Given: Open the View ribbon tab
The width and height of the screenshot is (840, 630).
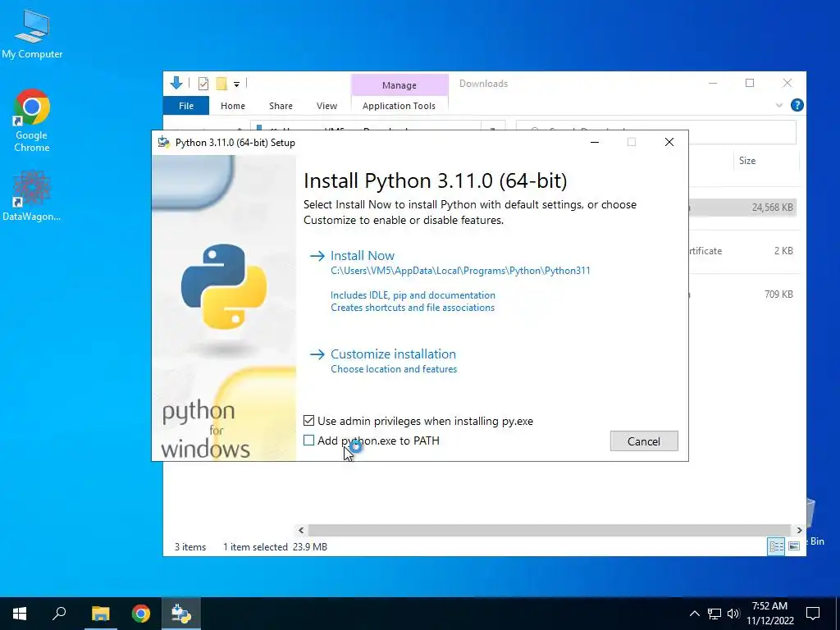Looking at the screenshot, I should [x=326, y=106].
